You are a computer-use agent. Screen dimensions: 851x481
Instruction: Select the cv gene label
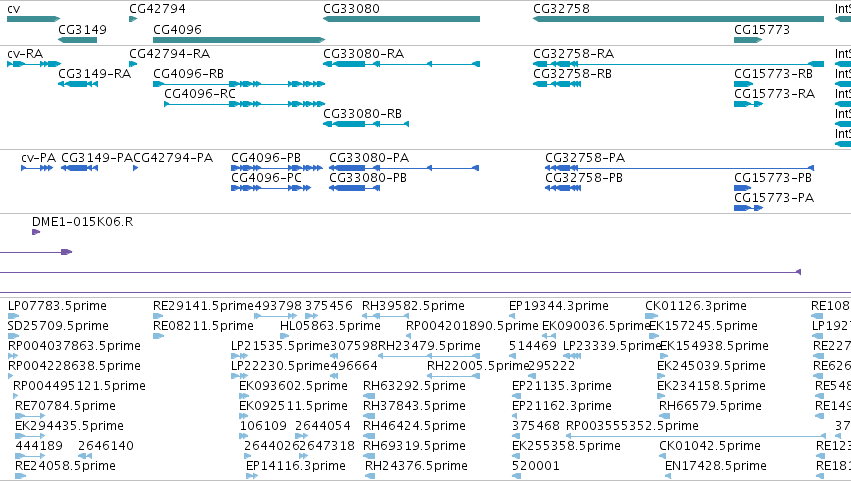click(x=14, y=9)
